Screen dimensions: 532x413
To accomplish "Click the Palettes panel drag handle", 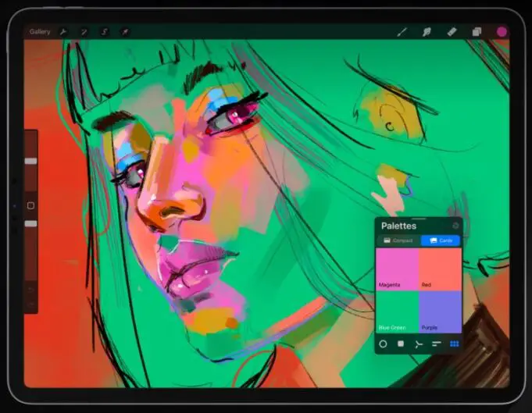I will coord(419,219).
